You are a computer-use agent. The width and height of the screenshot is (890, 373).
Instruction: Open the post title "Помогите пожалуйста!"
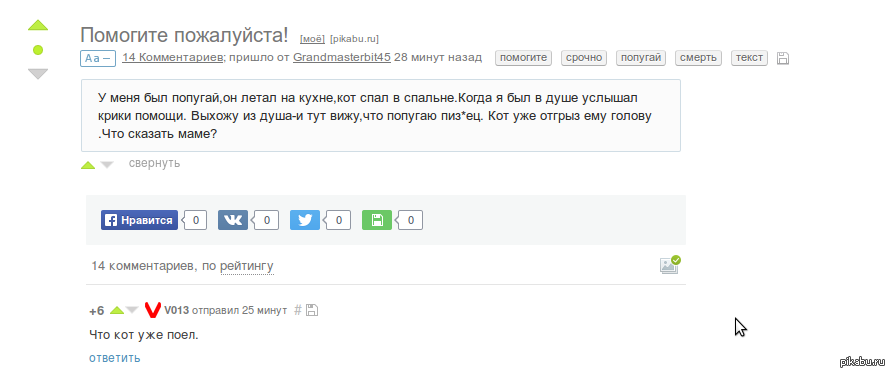(x=184, y=35)
